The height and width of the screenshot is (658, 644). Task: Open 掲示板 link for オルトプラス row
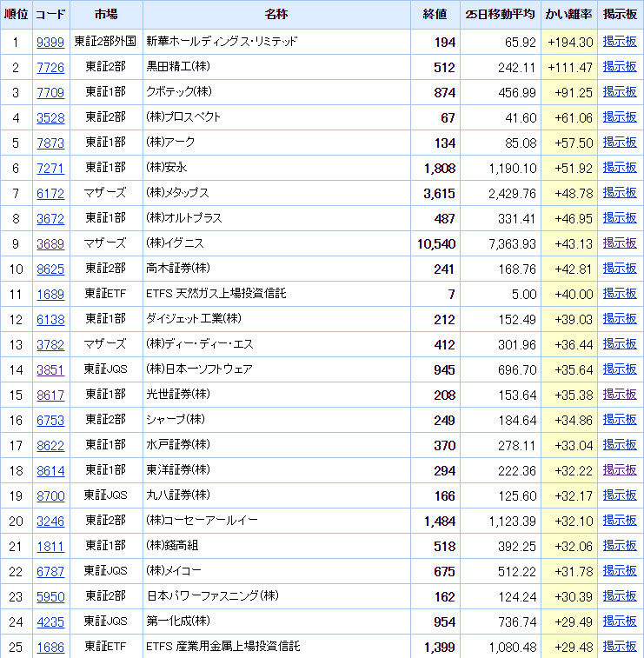click(x=620, y=217)
